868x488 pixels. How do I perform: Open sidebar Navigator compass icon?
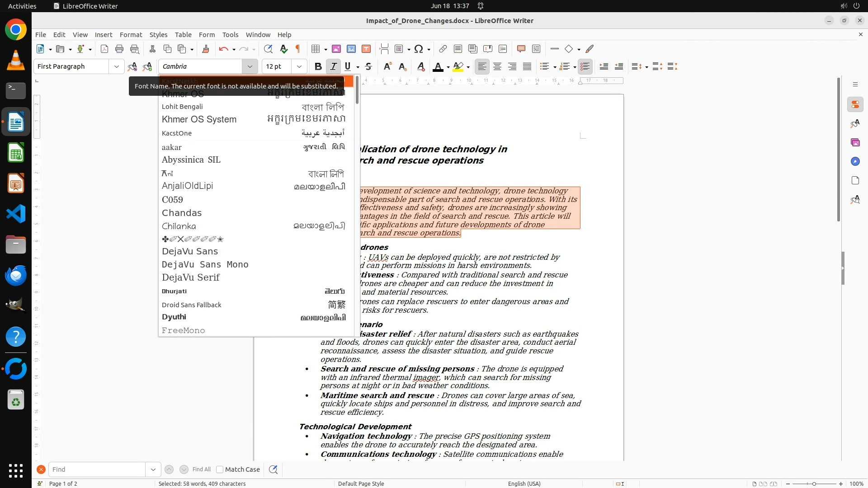point(855,161)
